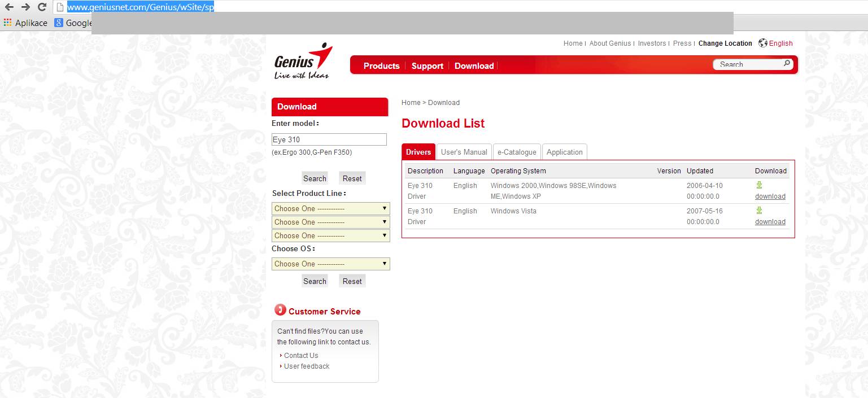This screenshot has height=398, width=868.
Task: Click Reset button below Choose OS
Action: click(x=352, y=281)
